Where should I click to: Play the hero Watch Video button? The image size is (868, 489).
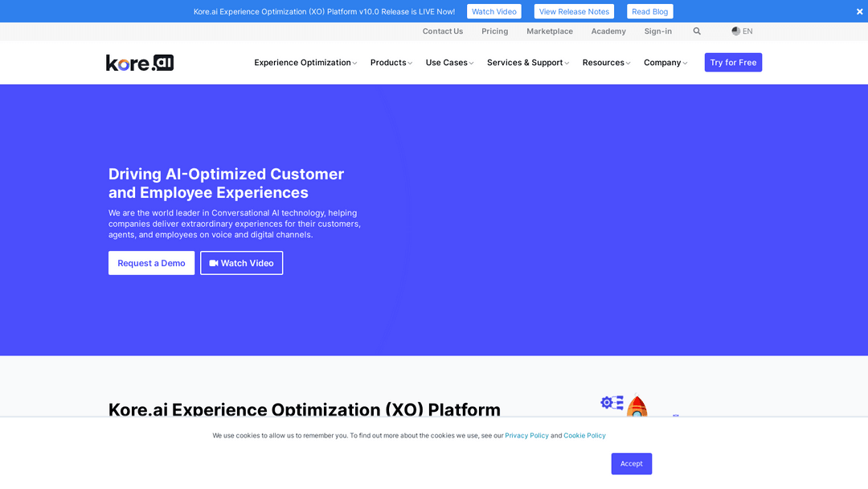(x=241, y=263)
